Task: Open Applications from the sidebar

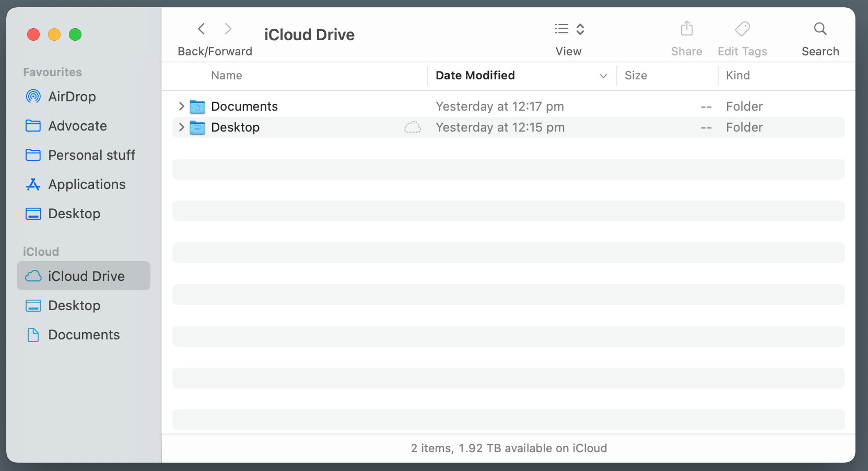Action: pyautogui.click(x=87, y=184)
